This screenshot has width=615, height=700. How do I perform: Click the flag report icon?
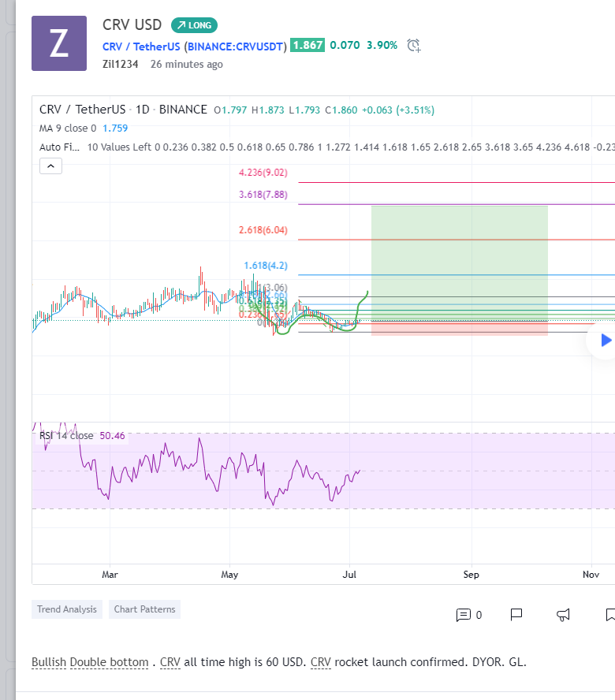(x=516, y=614)
